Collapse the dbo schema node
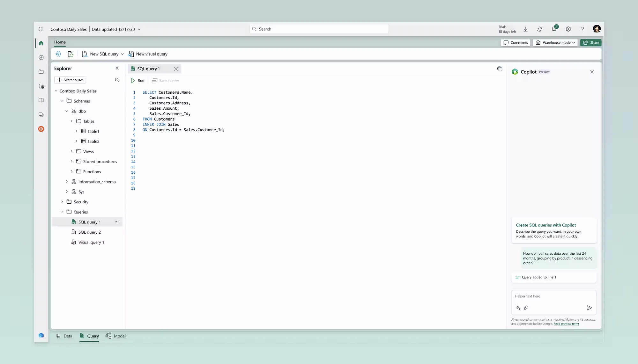This screenshot has width=638, height=364. [x=67, y=111]
